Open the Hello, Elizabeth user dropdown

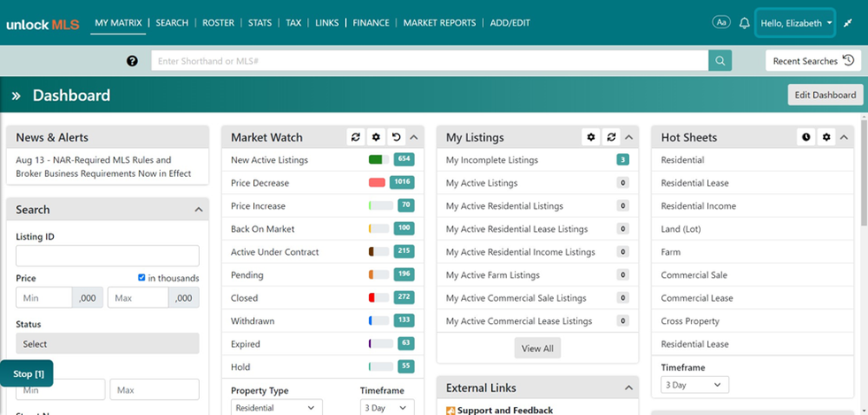pyautogui.click(x=795, y=23)
